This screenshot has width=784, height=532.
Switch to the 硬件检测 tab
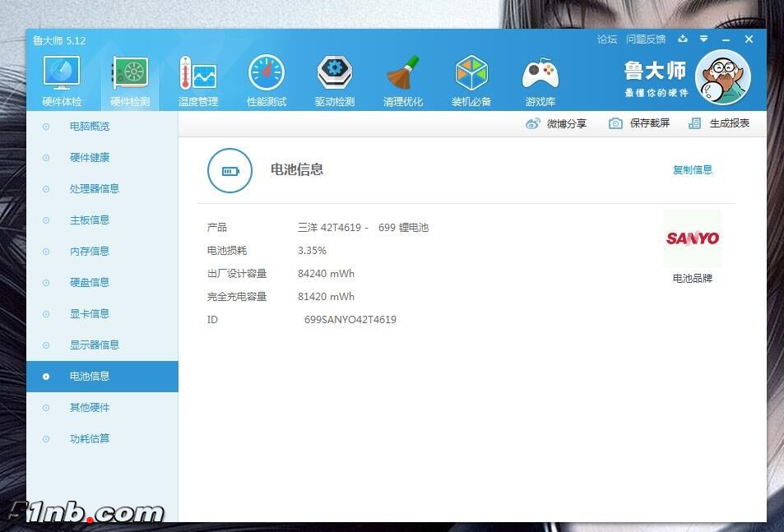[x=129, y=78]
